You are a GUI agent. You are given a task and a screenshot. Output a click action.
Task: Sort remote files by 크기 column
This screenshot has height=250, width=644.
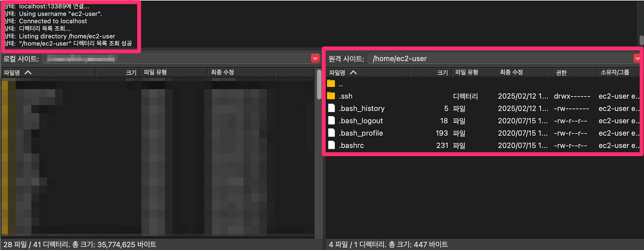[x=431, y=73]
